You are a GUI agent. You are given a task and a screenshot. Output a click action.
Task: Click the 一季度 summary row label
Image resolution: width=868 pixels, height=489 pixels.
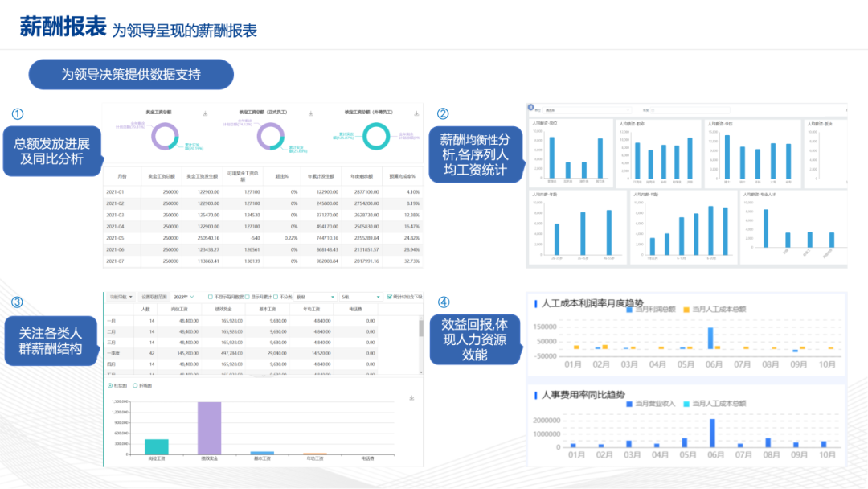113,353
